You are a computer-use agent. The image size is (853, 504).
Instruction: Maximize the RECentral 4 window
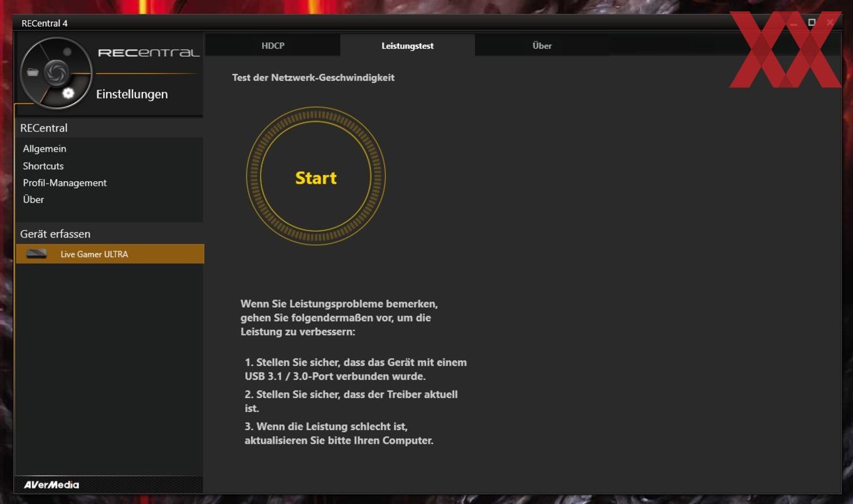point(812,23)
